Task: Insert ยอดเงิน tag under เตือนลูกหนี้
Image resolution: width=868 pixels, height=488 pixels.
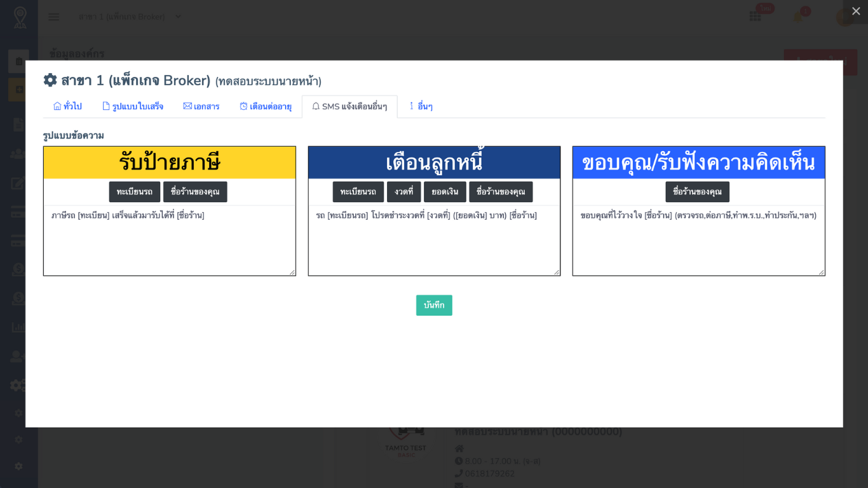Action: tap(445, 192)
